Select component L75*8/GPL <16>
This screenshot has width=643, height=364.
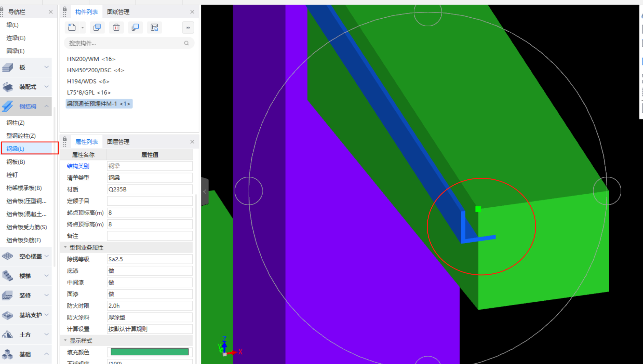click(x=89, y=92)
